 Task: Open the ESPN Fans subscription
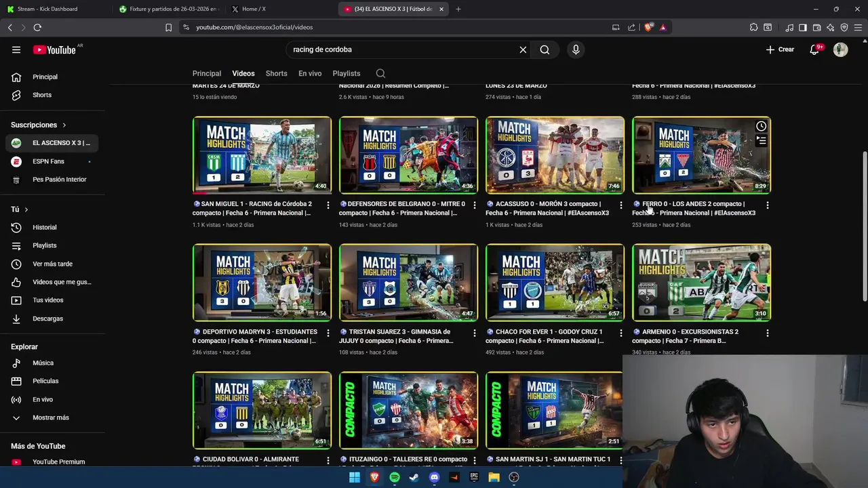tap(52, 161)
